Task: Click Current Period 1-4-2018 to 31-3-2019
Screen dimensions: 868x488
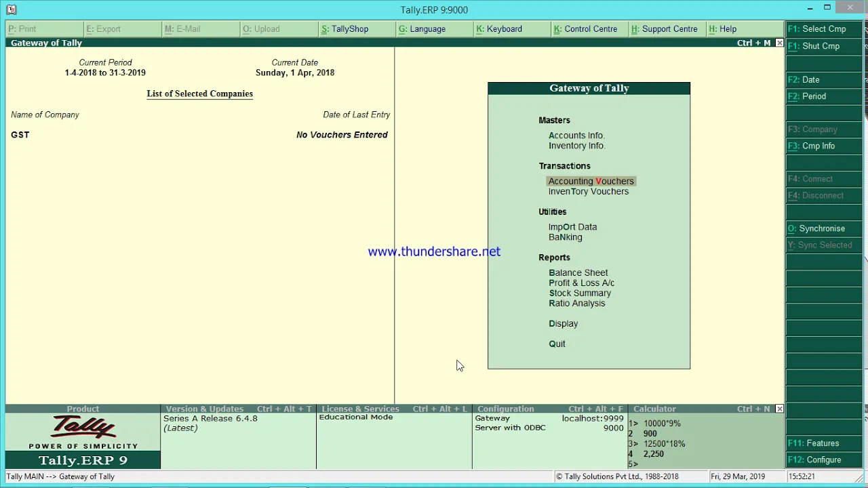Action: tap(105, 73)
